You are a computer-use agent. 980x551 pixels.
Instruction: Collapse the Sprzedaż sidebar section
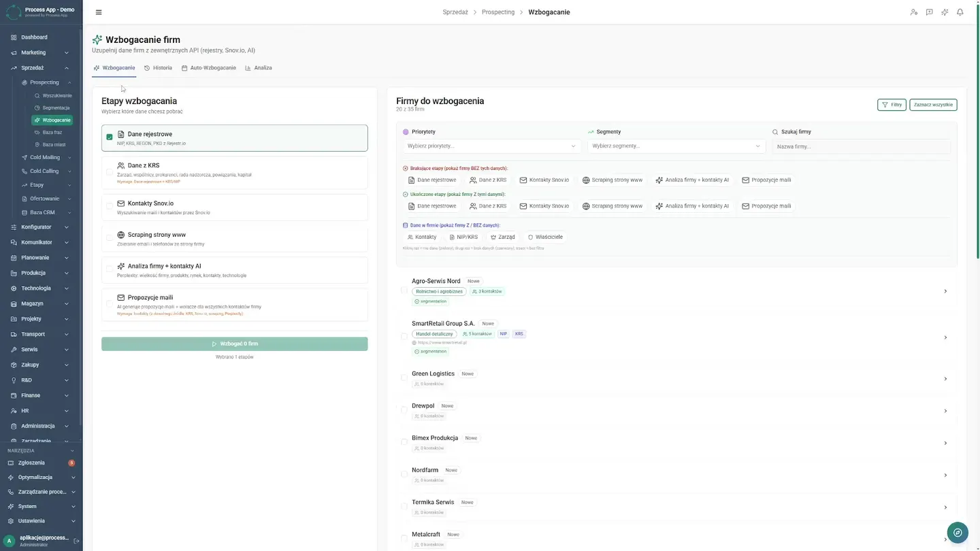coord(67,68)
